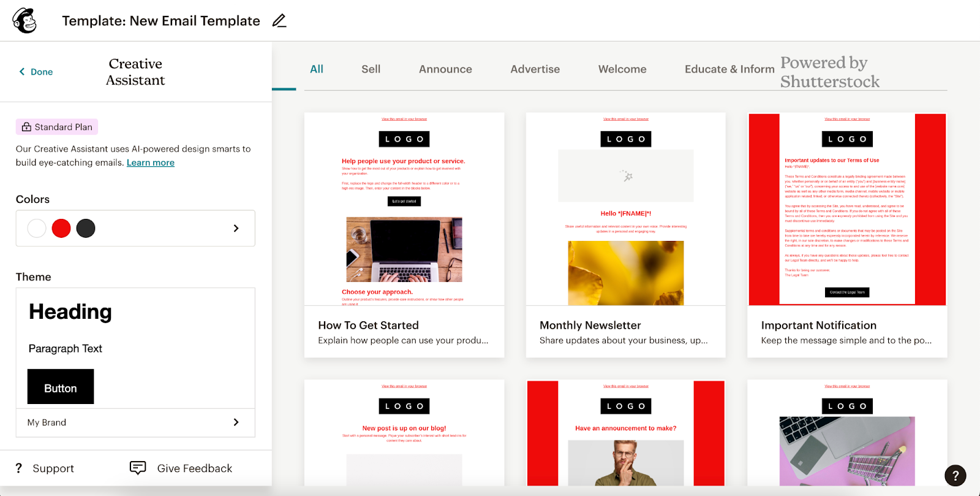Open the Educate & Inform tab
The height and width of the screenshot is (496, 980).
pyautogui.click(x=729, y=69)
